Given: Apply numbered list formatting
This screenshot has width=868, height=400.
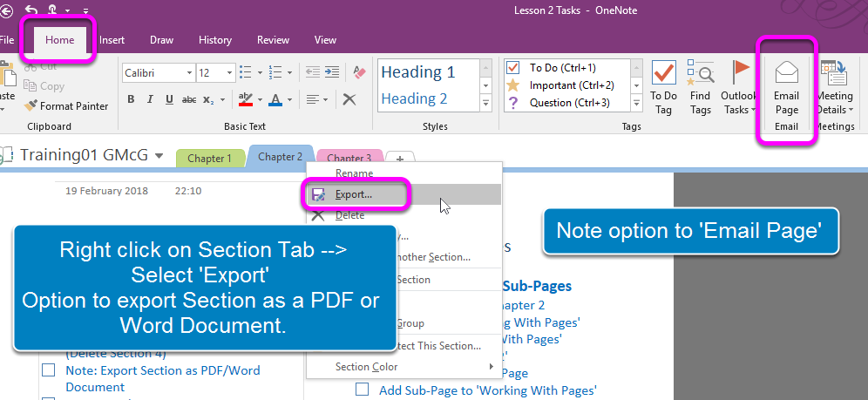Looking at the screenshot, I should (275, 72).
